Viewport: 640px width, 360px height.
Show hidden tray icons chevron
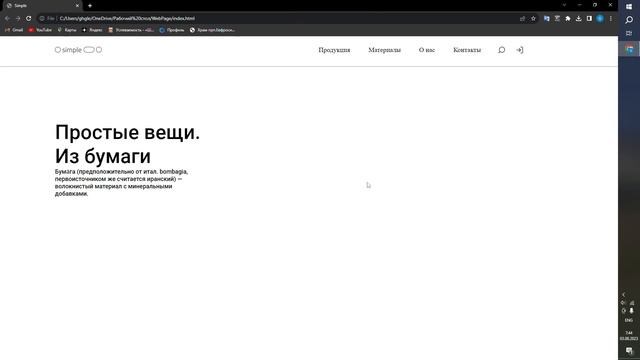pos(623,294)
